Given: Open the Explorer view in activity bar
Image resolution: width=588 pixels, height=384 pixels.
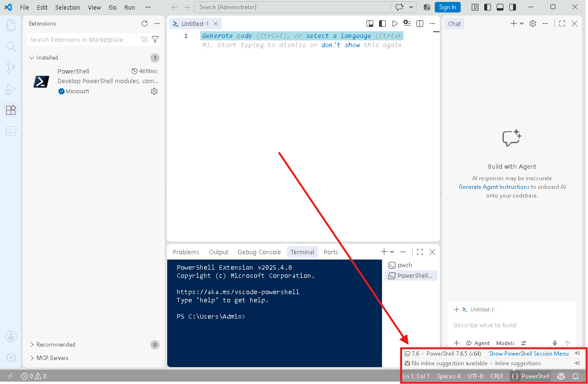Looking at the screenshot, I should click(11, 25).
